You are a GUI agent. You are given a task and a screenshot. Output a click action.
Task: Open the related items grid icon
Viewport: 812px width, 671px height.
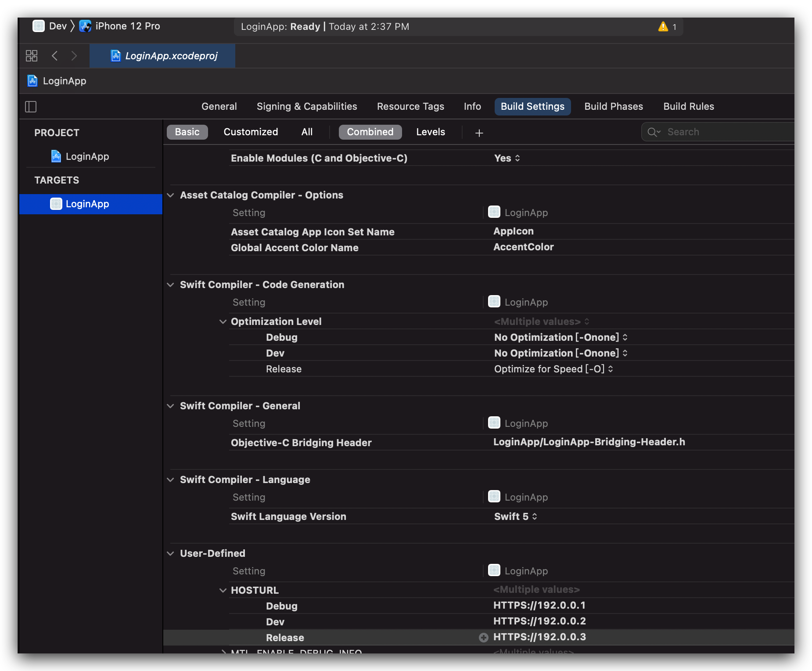(32, 56)
